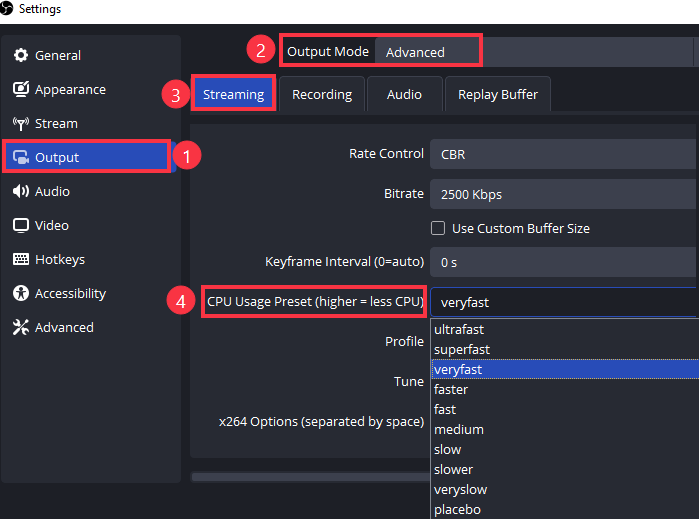
Task: Choose superfast preset from list
Action: coord(565,350)
